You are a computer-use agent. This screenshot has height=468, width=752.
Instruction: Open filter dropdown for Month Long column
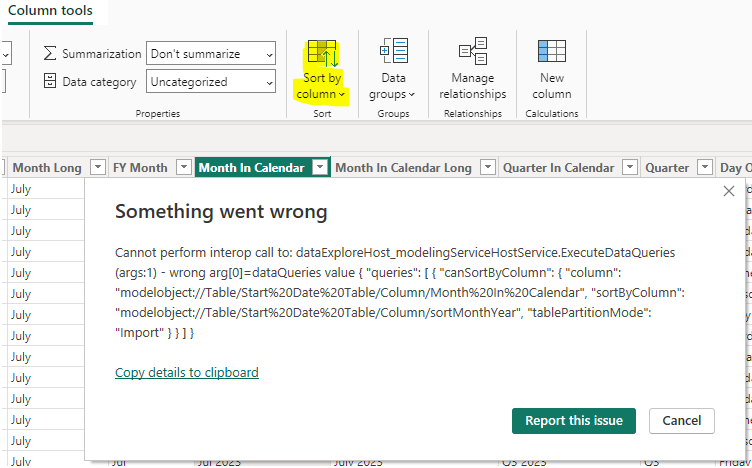click(x=97, y=167)
